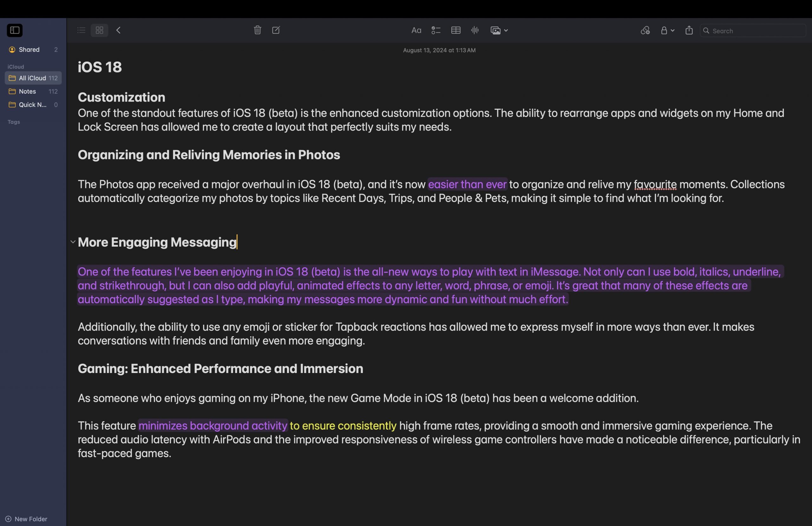
Task: Collapse the More Engaging Messaging section
Action: coord(73,242)
